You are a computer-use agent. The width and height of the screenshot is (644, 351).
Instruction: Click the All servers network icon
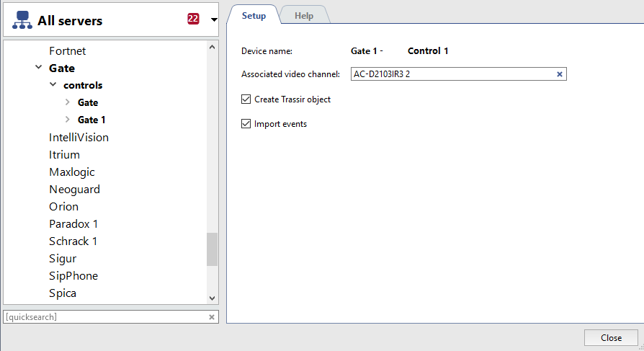tap(22, 20)
